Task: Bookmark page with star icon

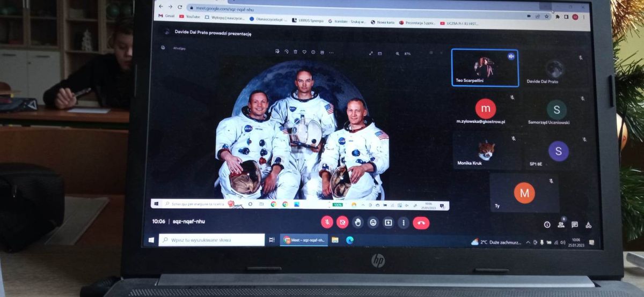Action: [x=547, y=17]
